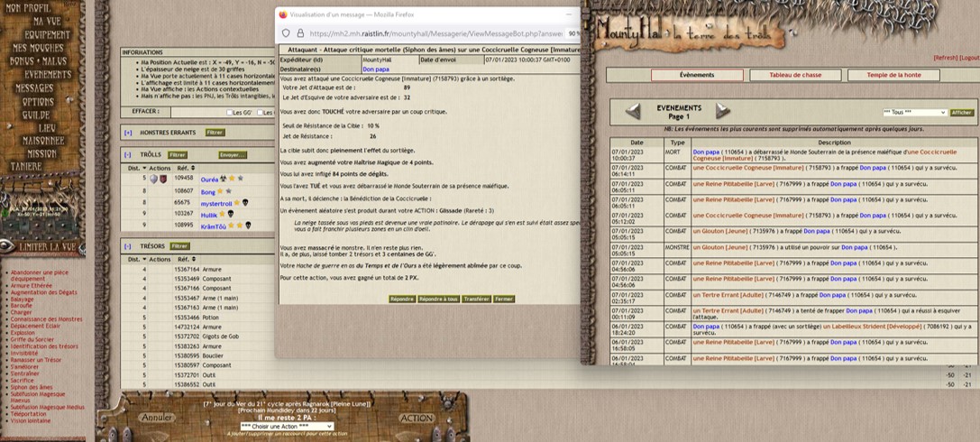The width and height of the screenshot is (980, 442).
Task: Click the skull icon next to mystertroll
Action: tap(244, 203)
